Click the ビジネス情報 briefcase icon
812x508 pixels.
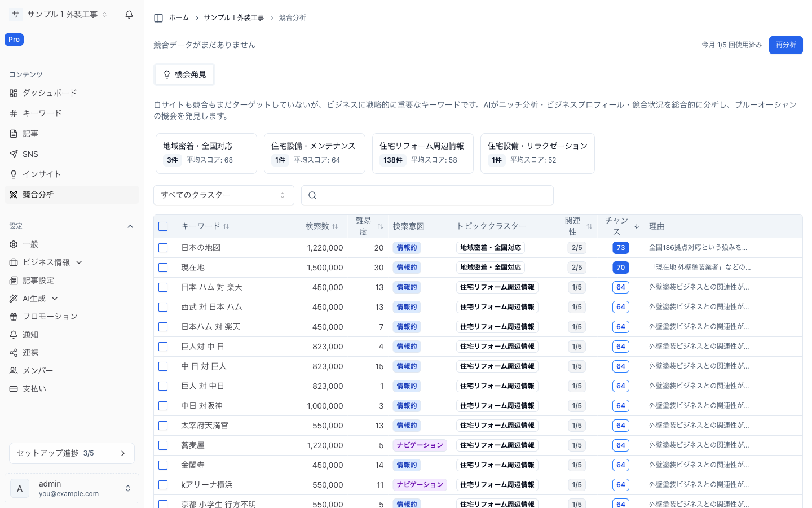[14, 262]
